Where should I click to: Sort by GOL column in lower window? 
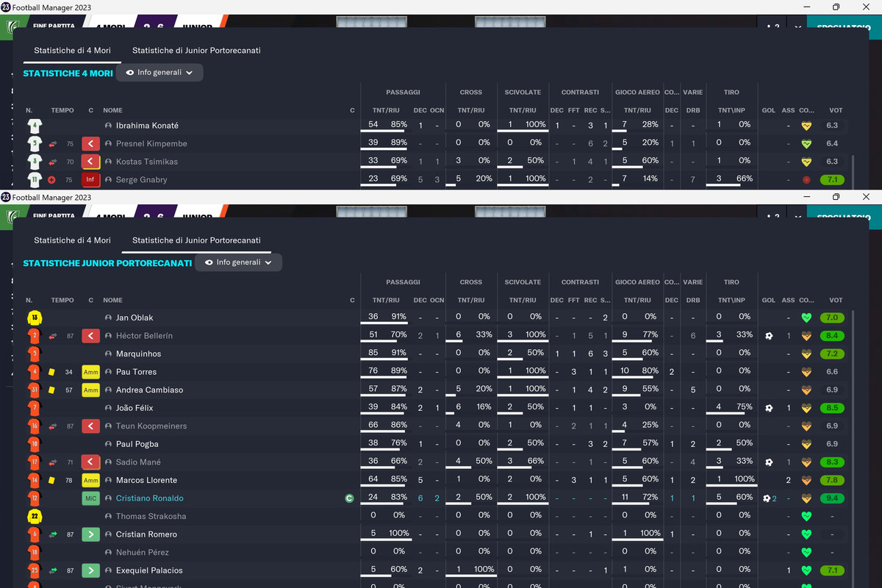pos(769,300)
